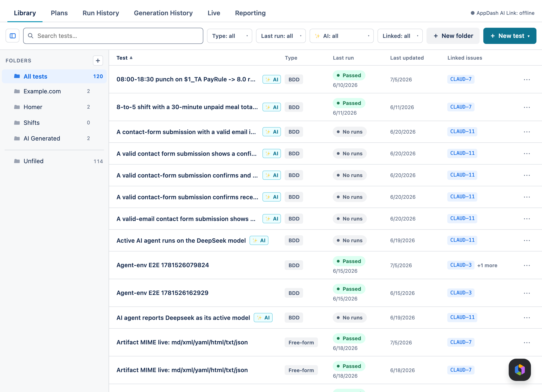Open first Artifact MIME live test dated 7/5/2026

pos(182,342)
